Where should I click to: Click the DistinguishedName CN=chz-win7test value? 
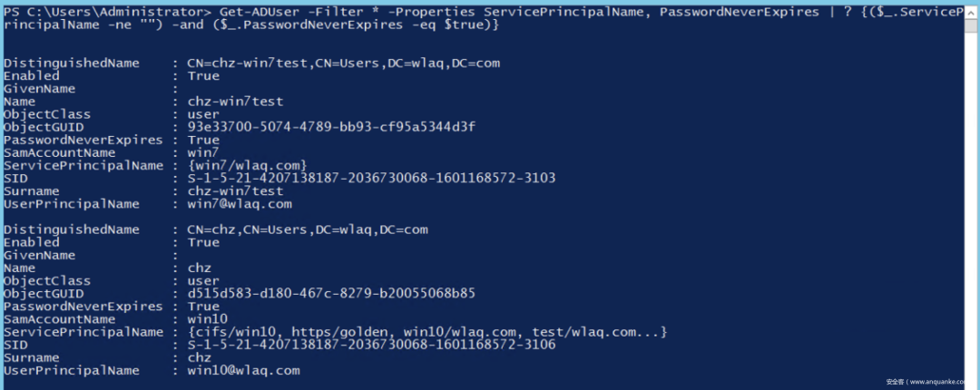344,63
